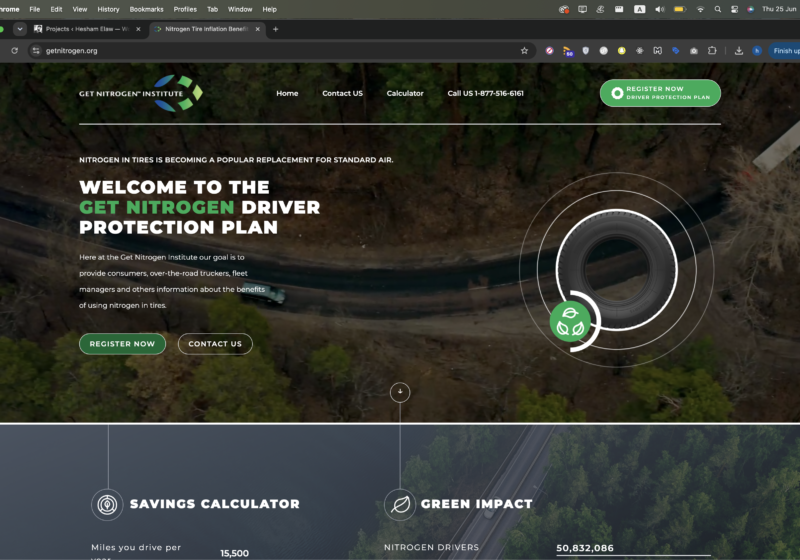Open the shield extension icon in toolbar
Viewport: 800px width, 560px height.
click(x=586, y=50)
